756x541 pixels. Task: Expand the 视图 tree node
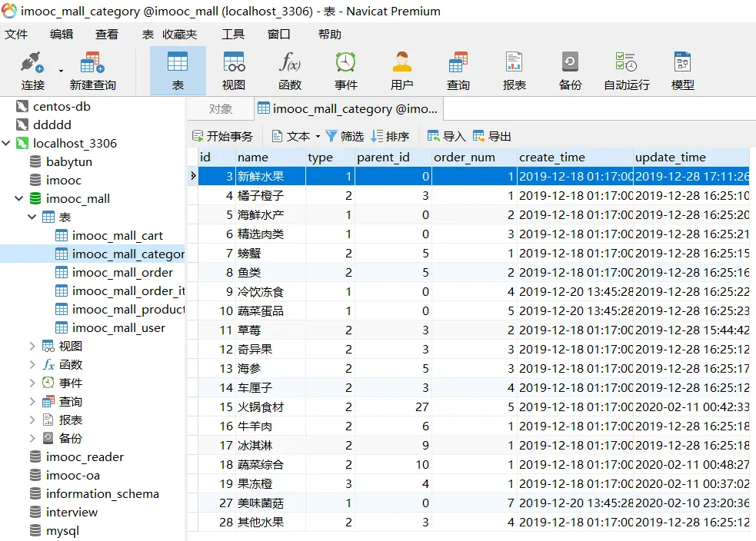pyautogui.click(x=32, y=347)
